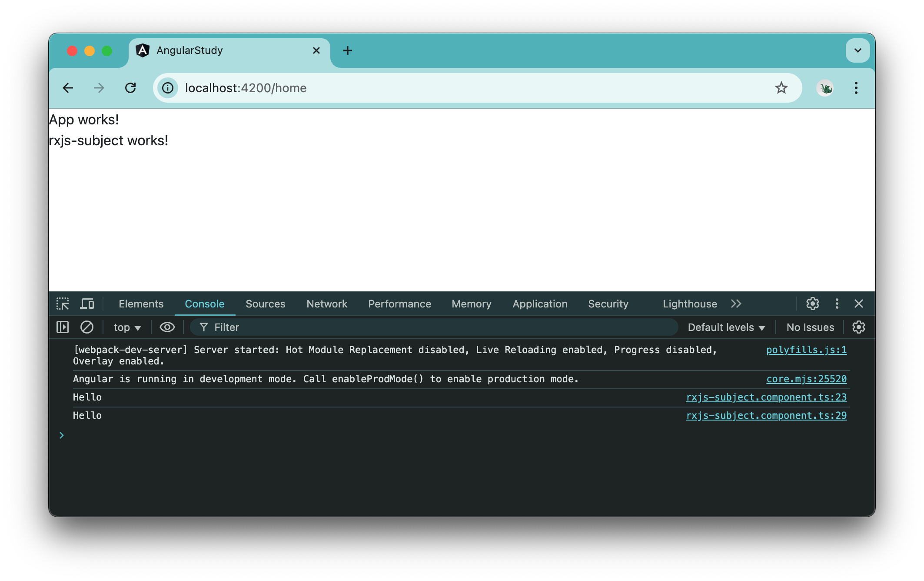Open console settings on filter bar
The image size is (924, 581).
click(859, 327)
